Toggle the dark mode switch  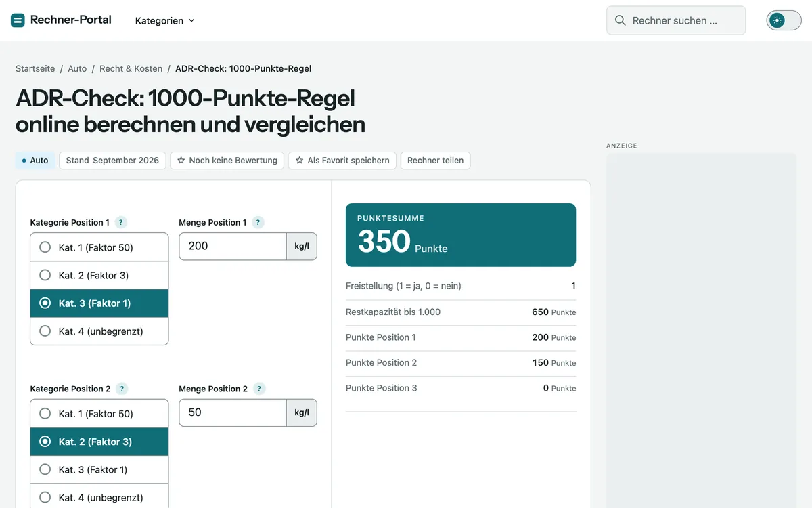[784, 20]
